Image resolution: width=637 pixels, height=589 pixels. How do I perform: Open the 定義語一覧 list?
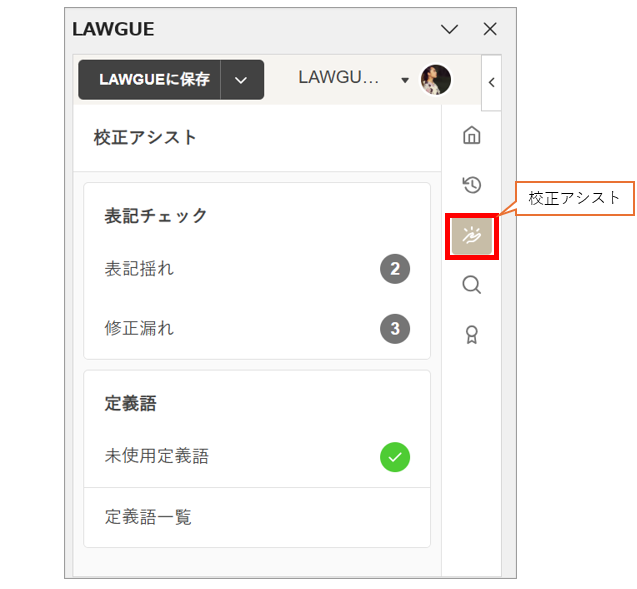point(148,517)
